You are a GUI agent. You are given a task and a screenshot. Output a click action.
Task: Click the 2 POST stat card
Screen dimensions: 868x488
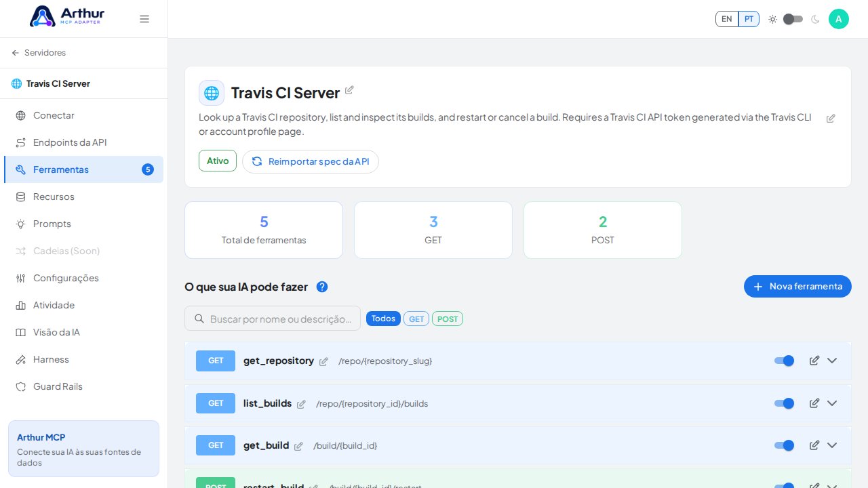603,230
